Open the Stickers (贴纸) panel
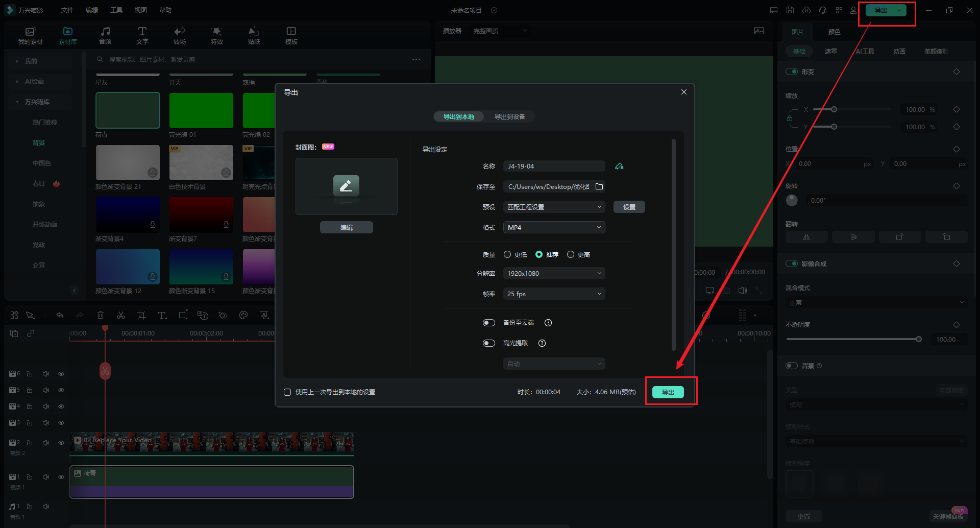 [x=254, y=35]
